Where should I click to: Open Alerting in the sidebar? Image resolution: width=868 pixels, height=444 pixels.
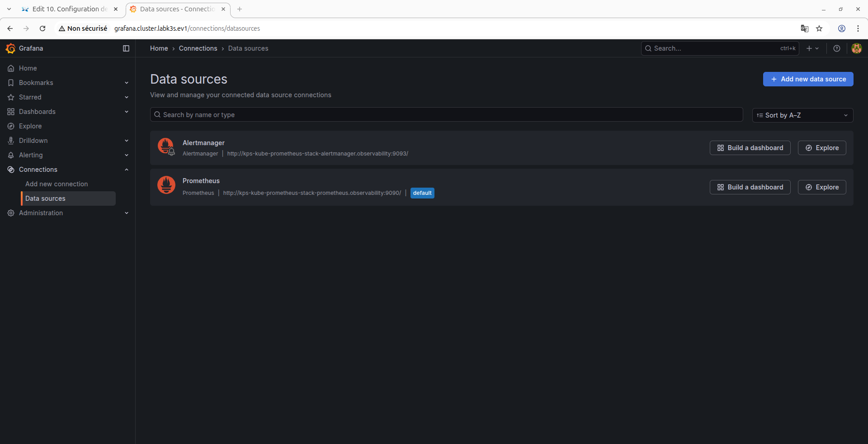[x=31, y=155]
